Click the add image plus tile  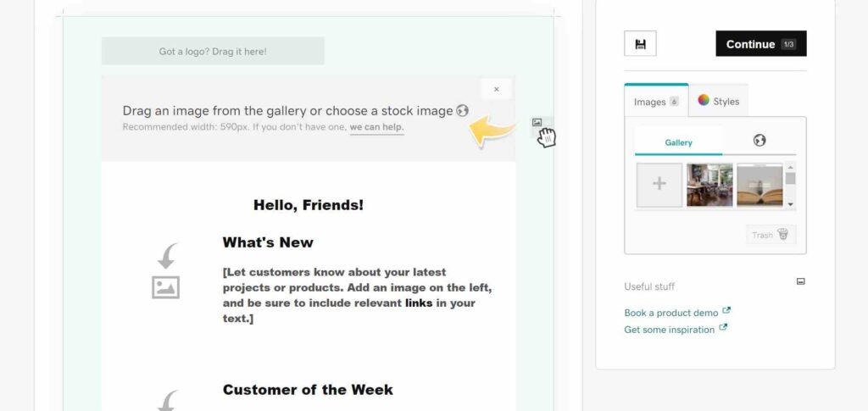point(659,185)
